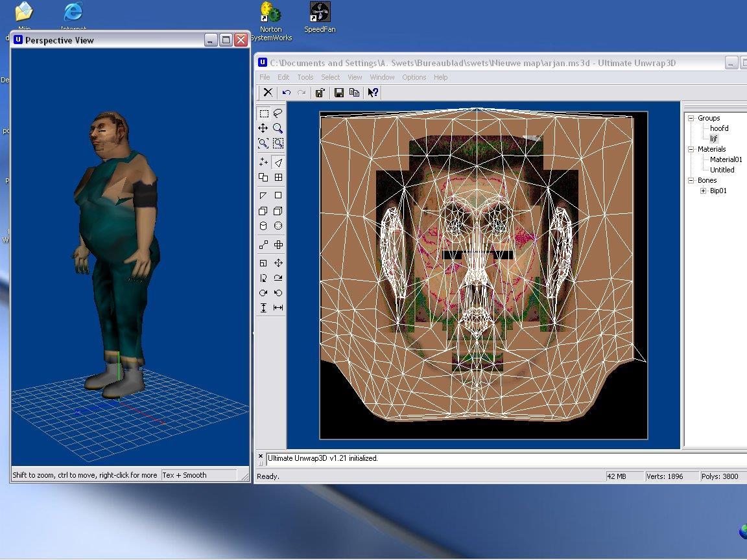Rotate clockwise with the circular arrow icon
This screenshot has width=747, height=560.
(x=263, y=293)
